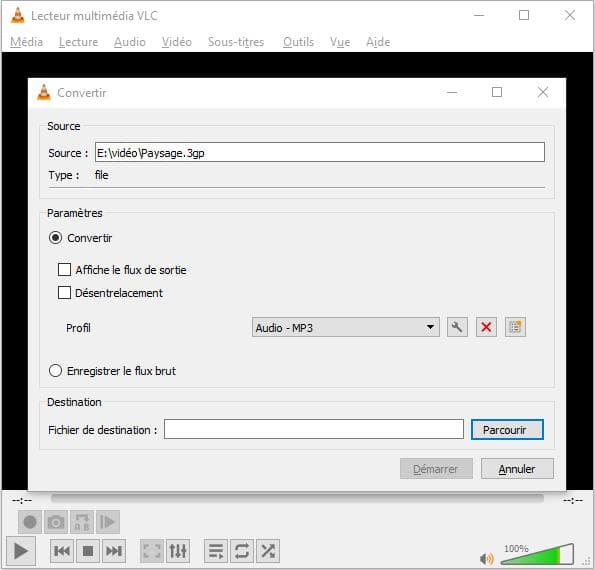Toggle shuffle random playback
Viewport: 595px width, 570px height.
[x=268, y=551]
